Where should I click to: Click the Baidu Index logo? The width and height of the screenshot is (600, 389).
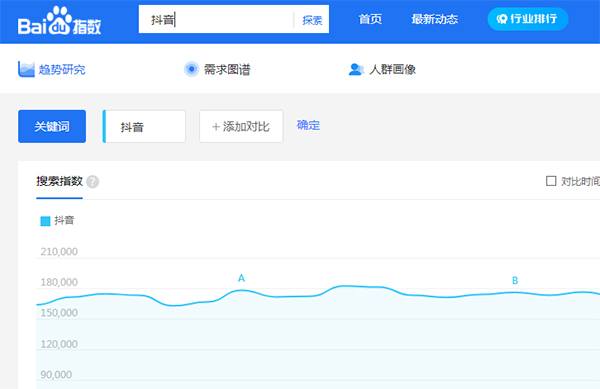(60, 21)
